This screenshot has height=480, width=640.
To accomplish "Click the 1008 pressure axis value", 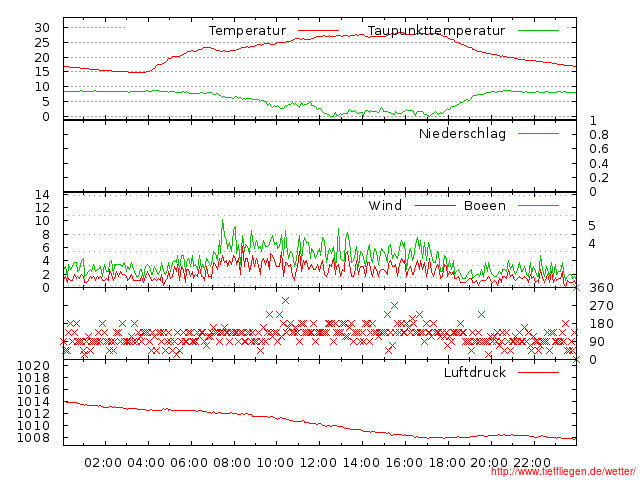I will point(33,438).
